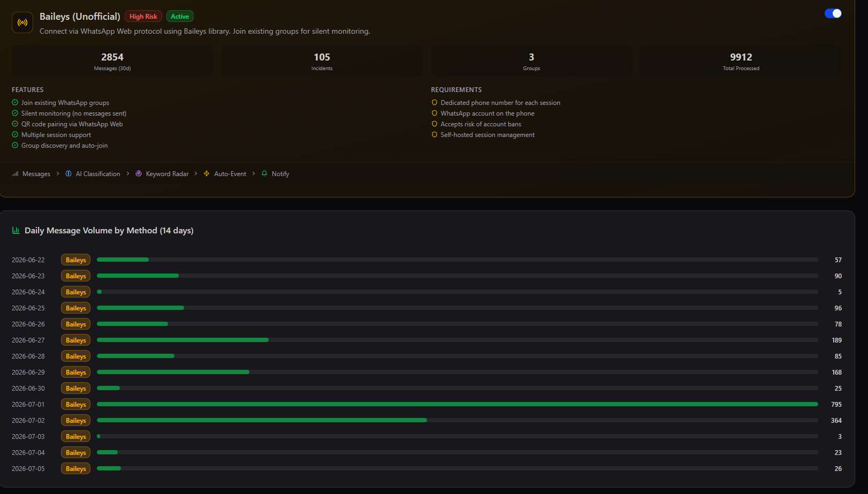Click the Auto-Event lightning icon
This screenshot has height=494, width=868.
pos(207,173)
